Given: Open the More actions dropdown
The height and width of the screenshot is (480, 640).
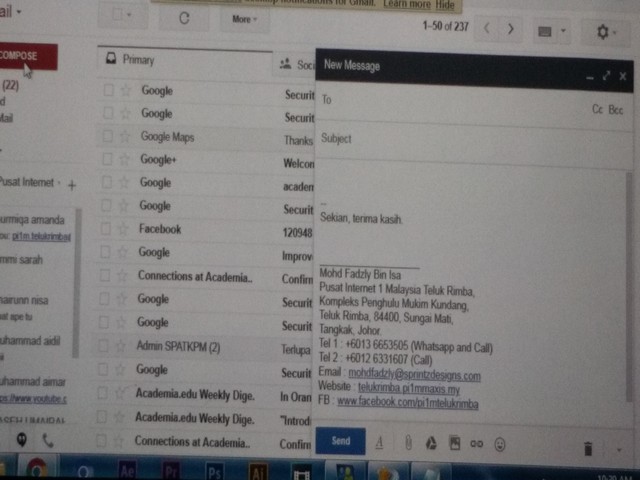Looking at the screenshot, I should pos(244,18).
